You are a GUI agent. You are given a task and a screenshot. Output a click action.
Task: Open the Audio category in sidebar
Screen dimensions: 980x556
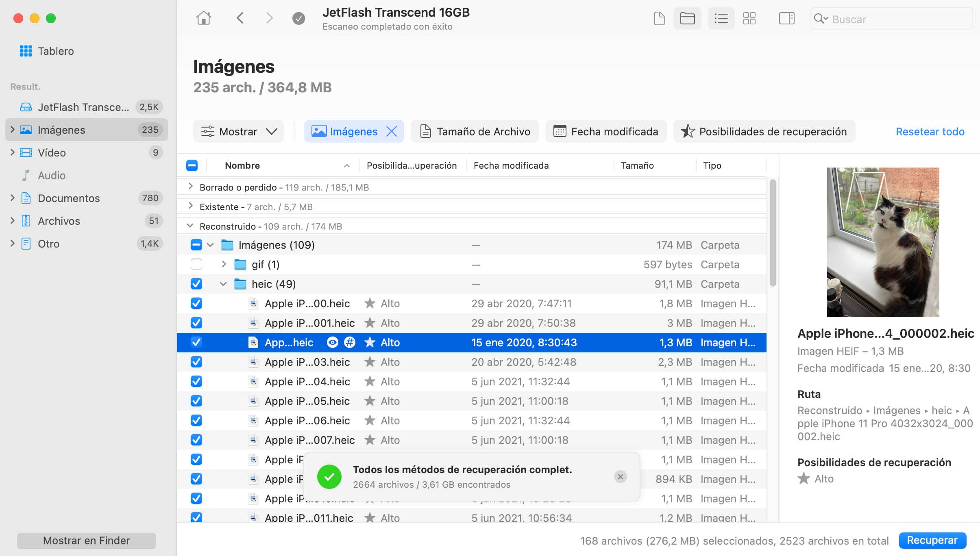click(x=87, y=175)
